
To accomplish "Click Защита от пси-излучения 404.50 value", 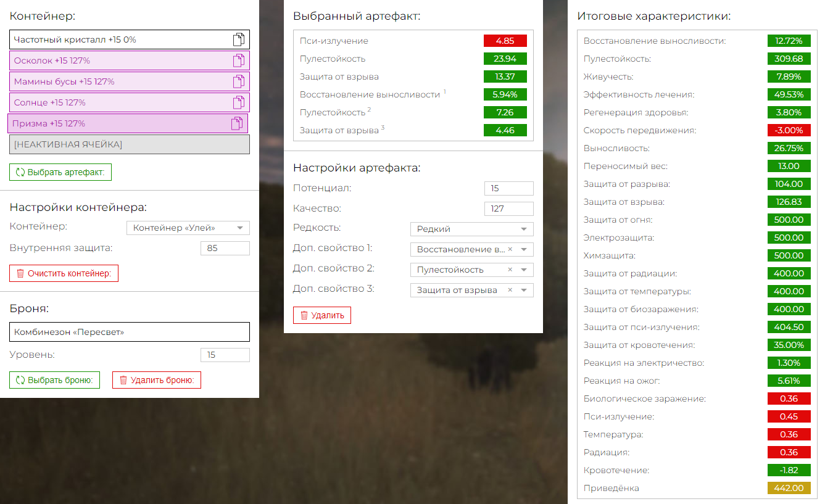I will point(789,328).
